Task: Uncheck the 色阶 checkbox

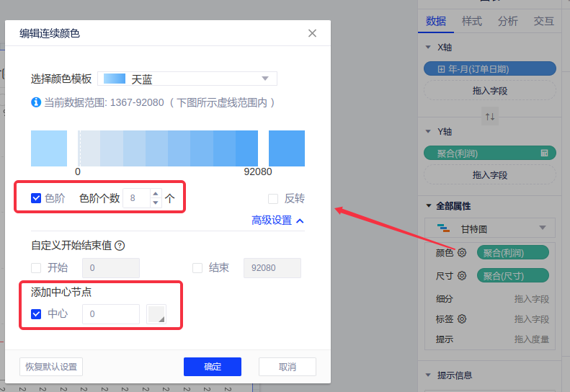Action: tap(36, 198)
